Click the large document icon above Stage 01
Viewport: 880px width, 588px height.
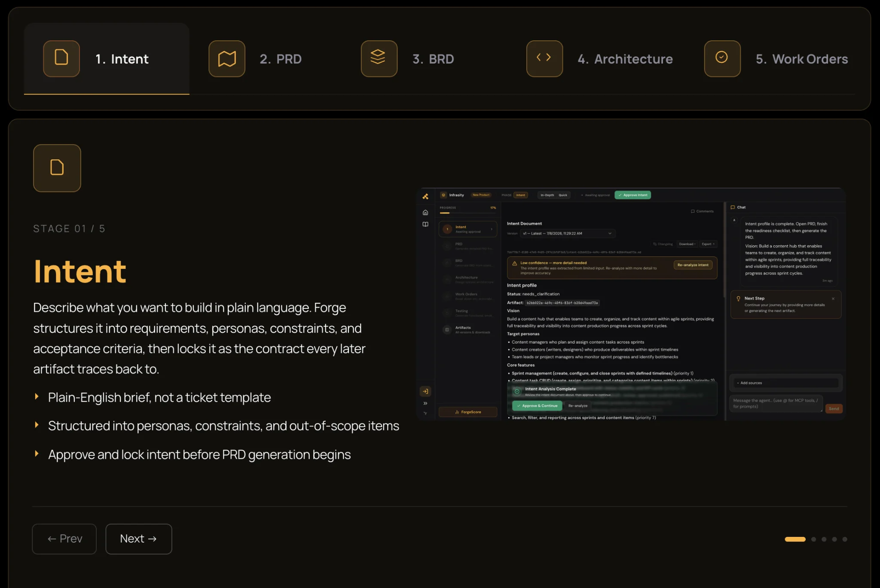57,168
